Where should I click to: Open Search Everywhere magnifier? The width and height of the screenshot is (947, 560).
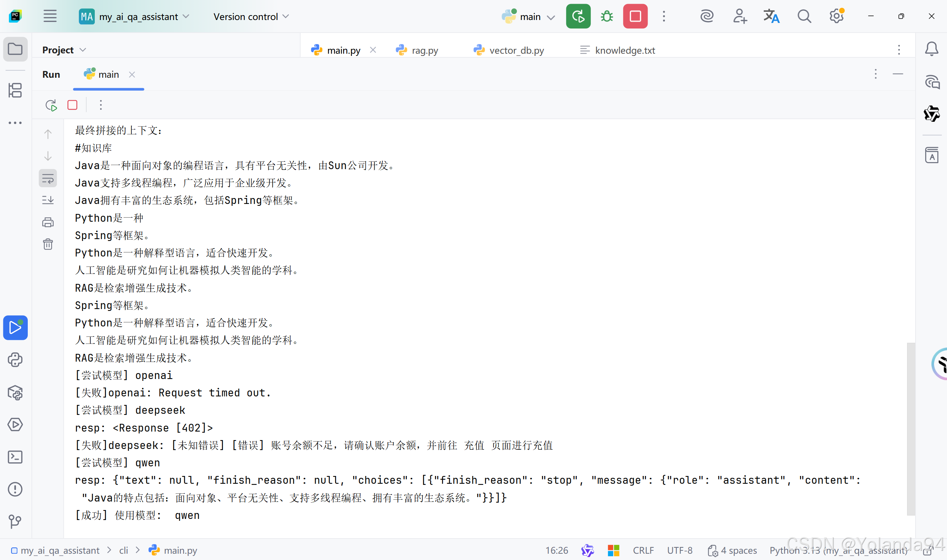pos(804,16)
